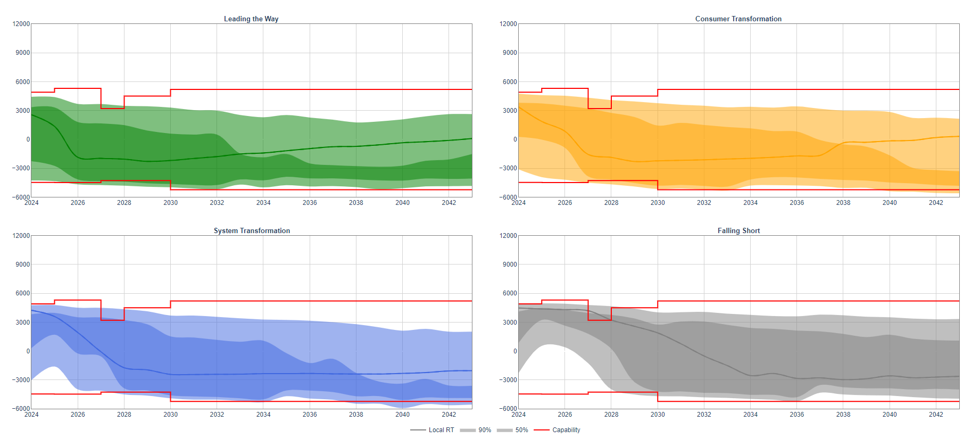980x446 pixels.
Task: Click 2026 on the System Transformation x-axis
Action: [x=78, y=415]
